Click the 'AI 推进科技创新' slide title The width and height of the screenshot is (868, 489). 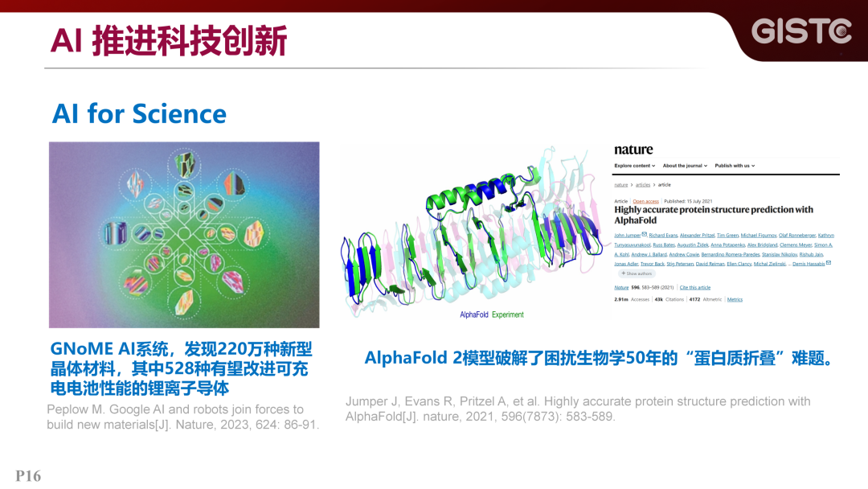(169, 40)
